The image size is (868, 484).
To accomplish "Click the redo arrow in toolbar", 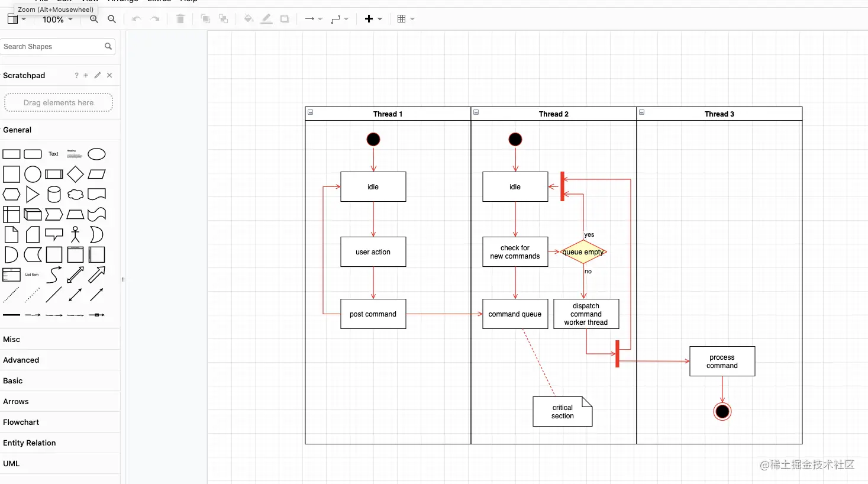I will [155, 19].
